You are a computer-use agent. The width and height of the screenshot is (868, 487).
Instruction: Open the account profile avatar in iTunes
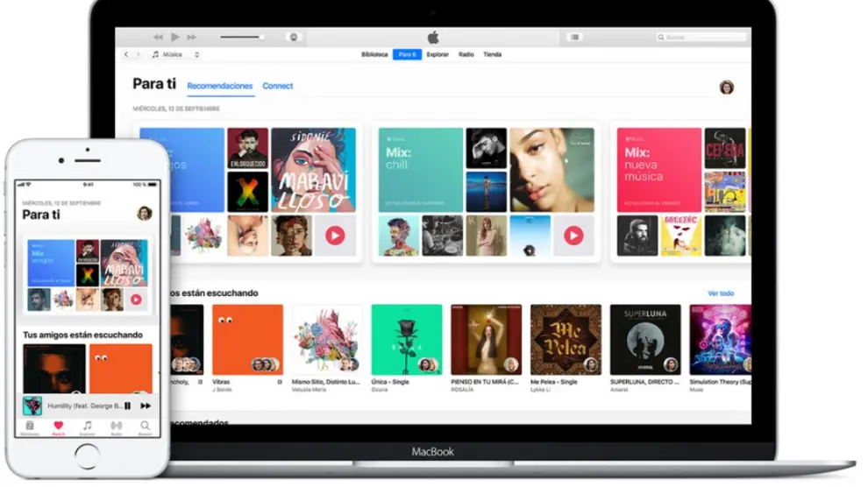[726, 87]
